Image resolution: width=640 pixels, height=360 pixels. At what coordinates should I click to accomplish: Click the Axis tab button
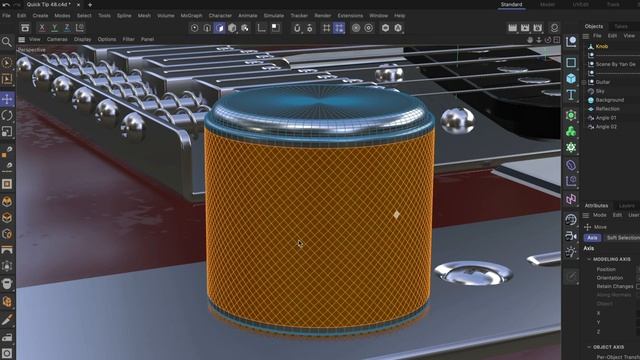[592, 238]
